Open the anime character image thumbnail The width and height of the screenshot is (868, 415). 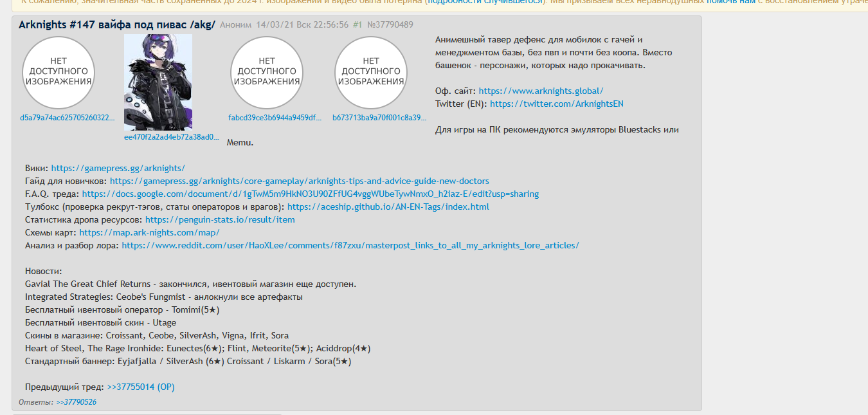click(x=158, y=82)
